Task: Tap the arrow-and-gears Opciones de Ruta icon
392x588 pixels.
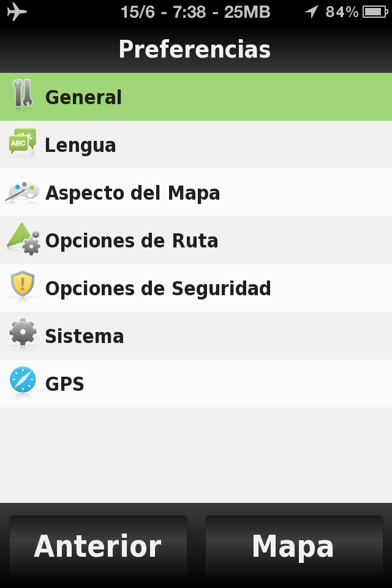Action: (23, 239)
